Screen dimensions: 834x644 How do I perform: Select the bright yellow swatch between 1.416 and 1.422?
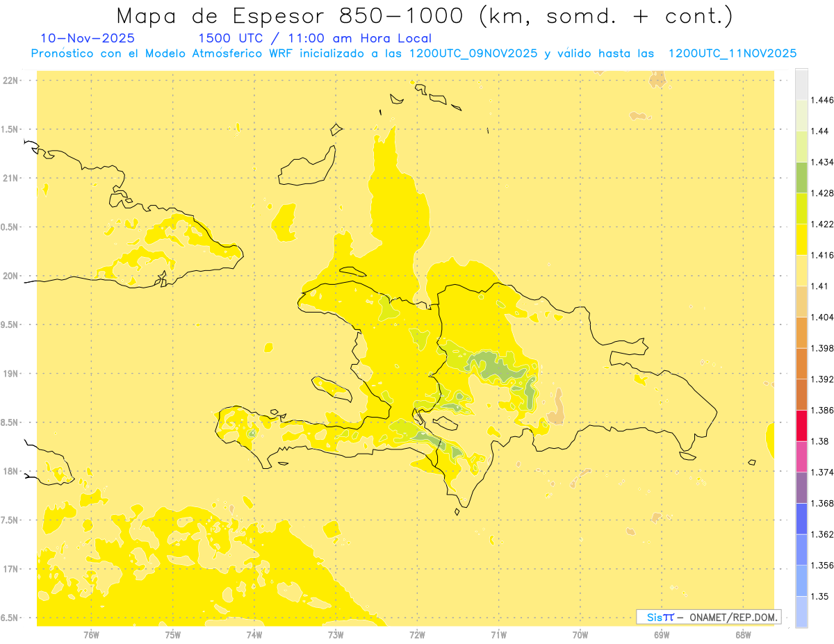(x=801, y=240)
